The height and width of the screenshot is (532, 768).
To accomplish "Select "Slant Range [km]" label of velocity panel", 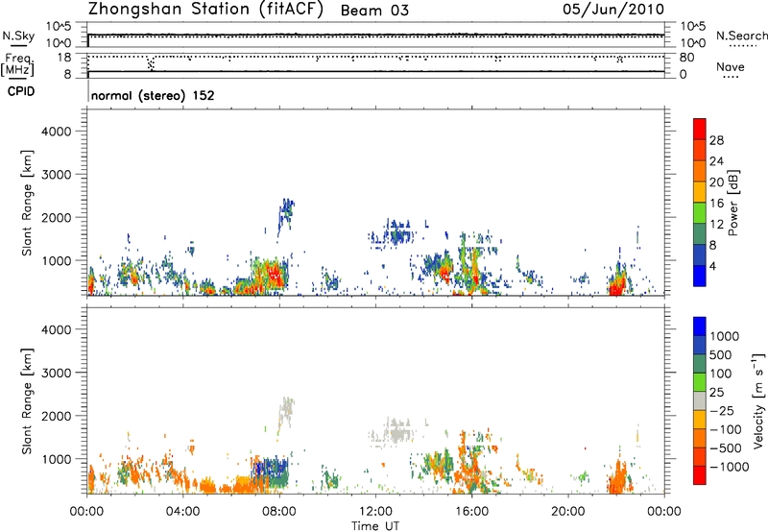I will click(x=27, y=401).
